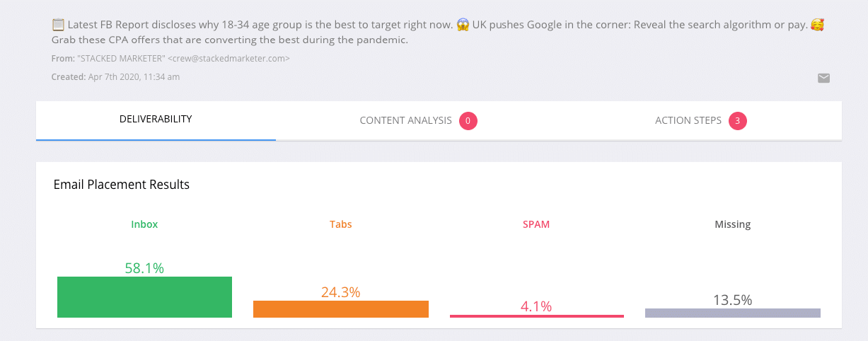
Task: Click the gray Missing bar
Action: click(733, 313)
